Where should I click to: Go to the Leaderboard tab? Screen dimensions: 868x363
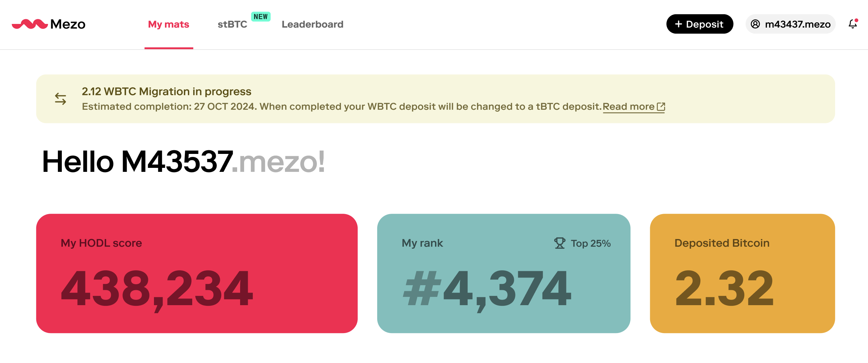[312, 24]
